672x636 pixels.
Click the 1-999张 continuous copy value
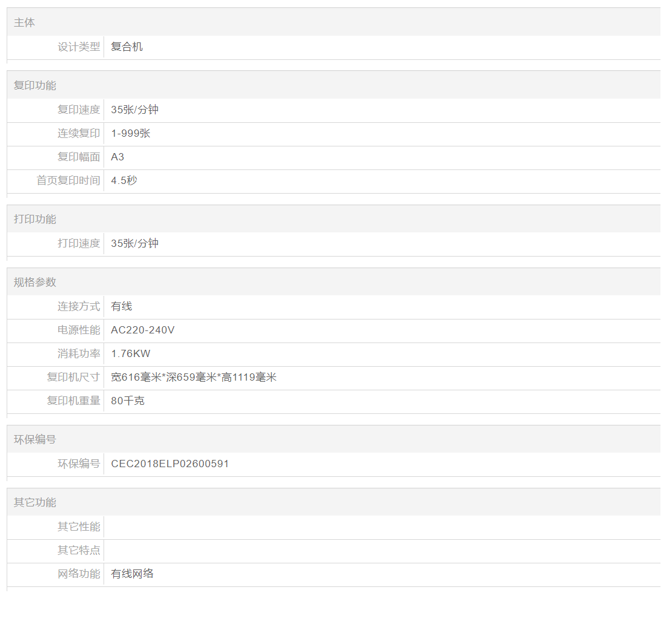click(x=131, y=133)
